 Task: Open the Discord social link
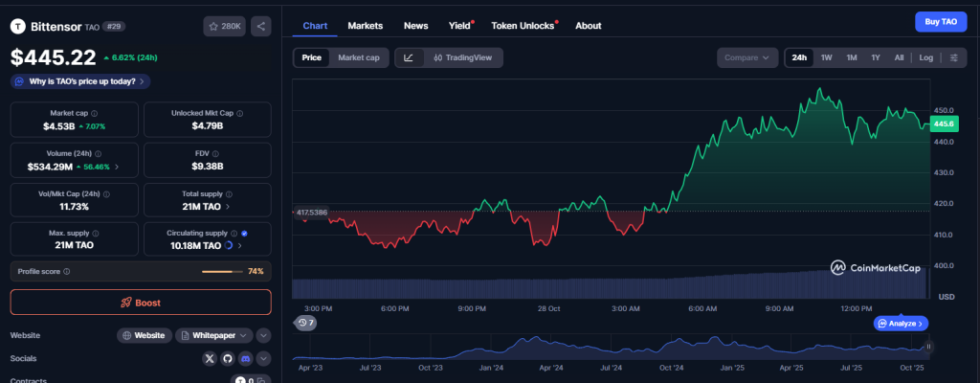pos(245,358)
